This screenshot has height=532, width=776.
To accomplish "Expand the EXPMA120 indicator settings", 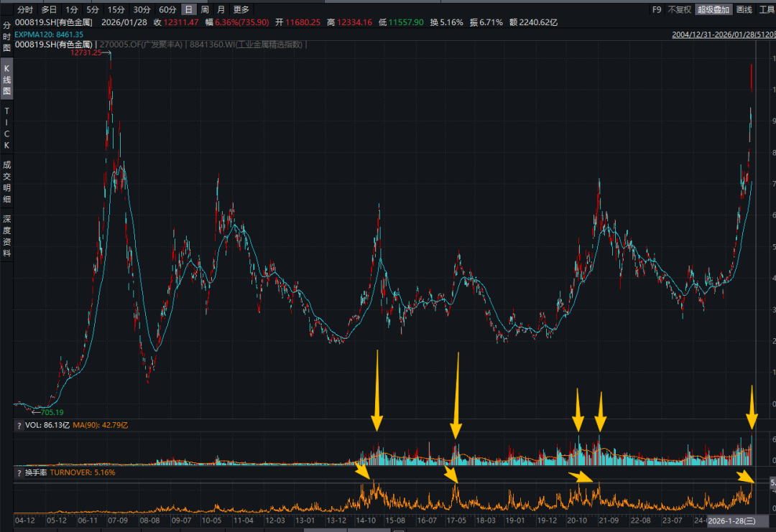I will click(x=49, y=34).
